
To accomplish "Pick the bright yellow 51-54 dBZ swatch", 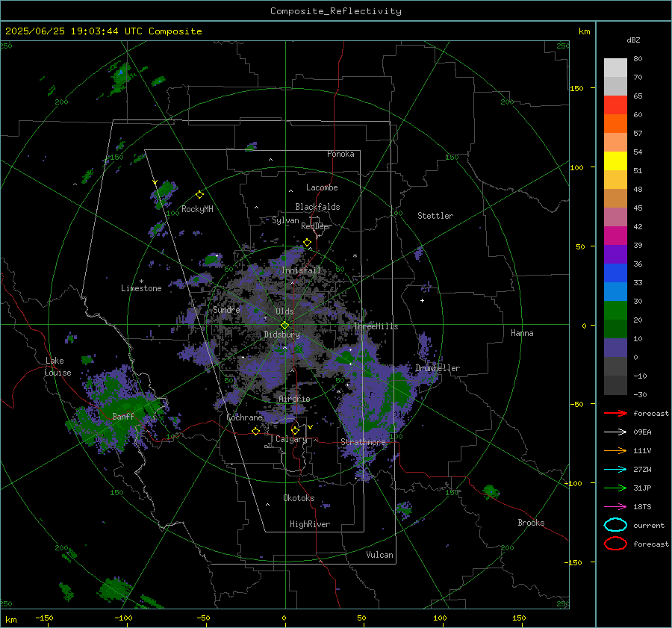I will coord(615,161).
